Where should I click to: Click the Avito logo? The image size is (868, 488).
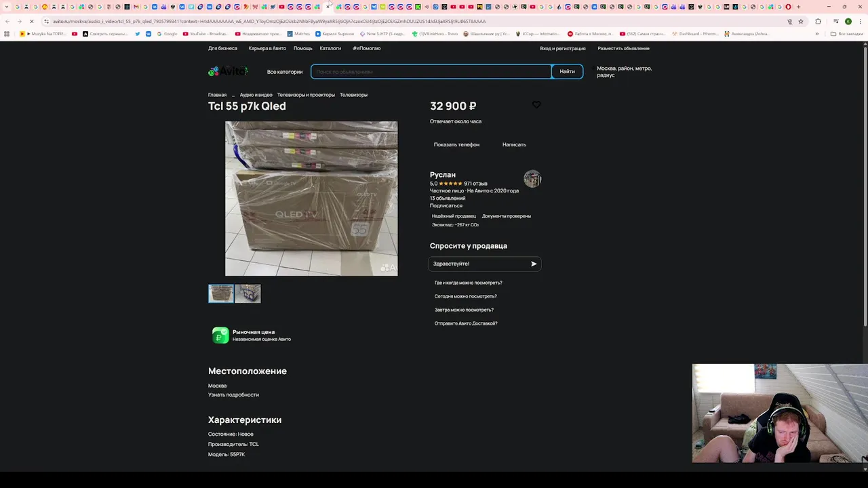tap(228, 71)
